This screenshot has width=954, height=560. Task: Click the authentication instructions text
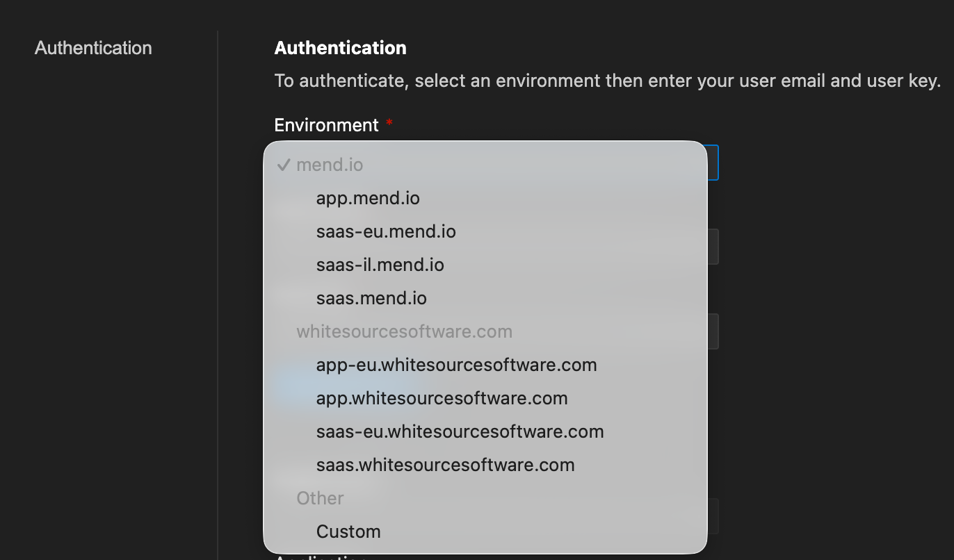pos(607,81)
